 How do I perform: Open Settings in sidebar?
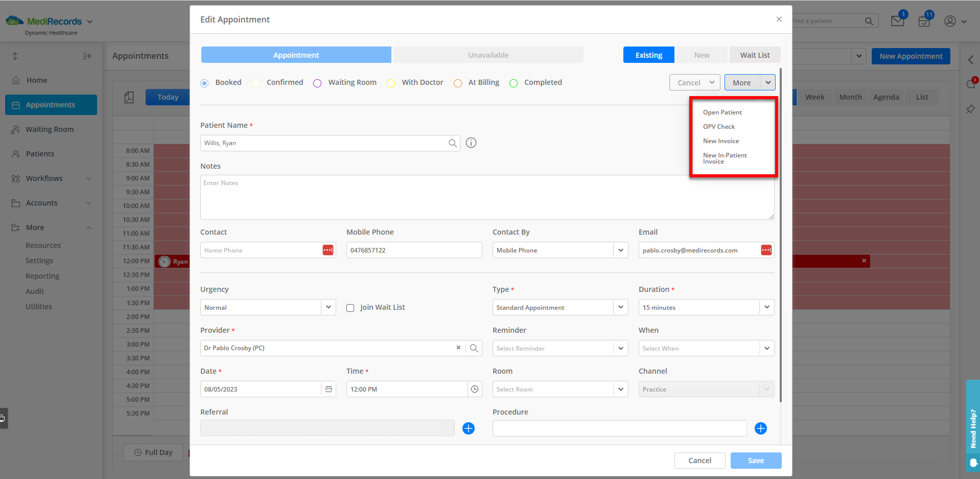[x=39, y=261]
